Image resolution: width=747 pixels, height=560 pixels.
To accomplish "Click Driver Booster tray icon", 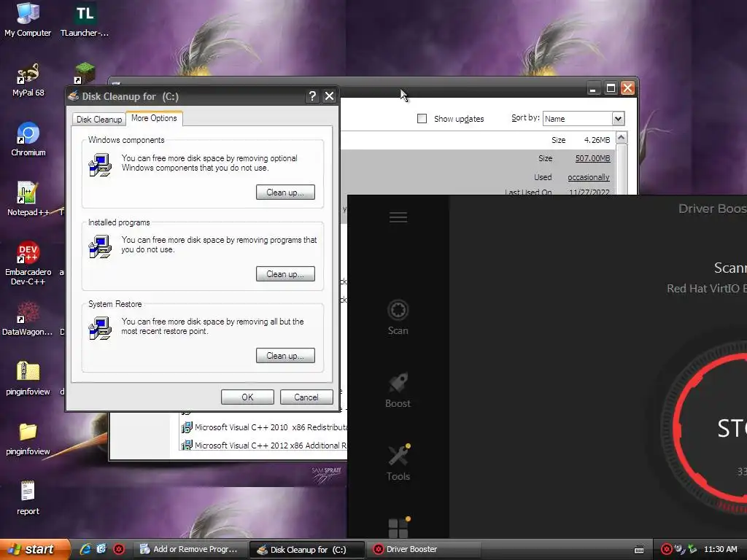I will coord(666,549).
